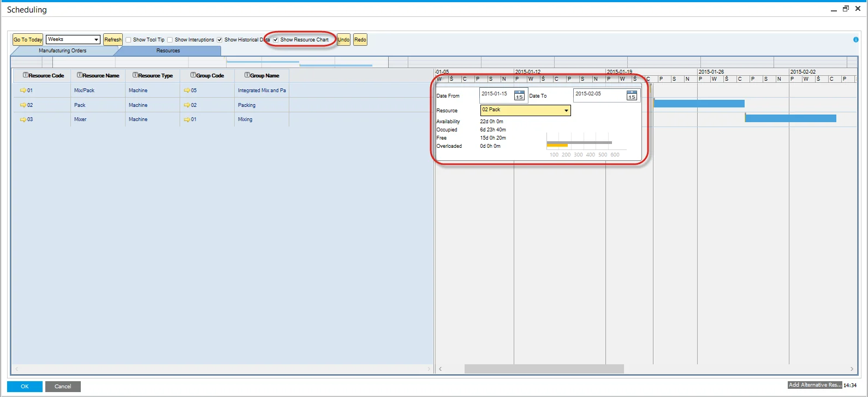The image size is (868, 397).
Task: Click the Resource Code column filter icon
Action: (x=26, y=75)
